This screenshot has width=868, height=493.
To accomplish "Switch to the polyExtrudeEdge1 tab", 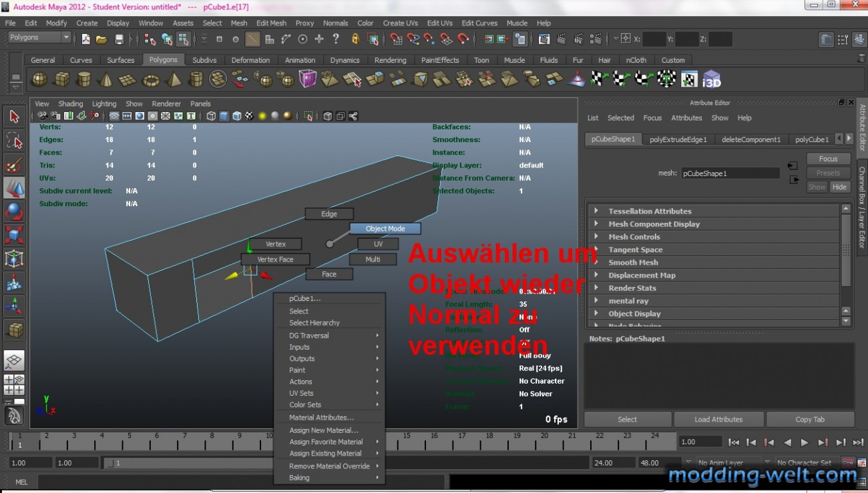I will pos(678,139).
